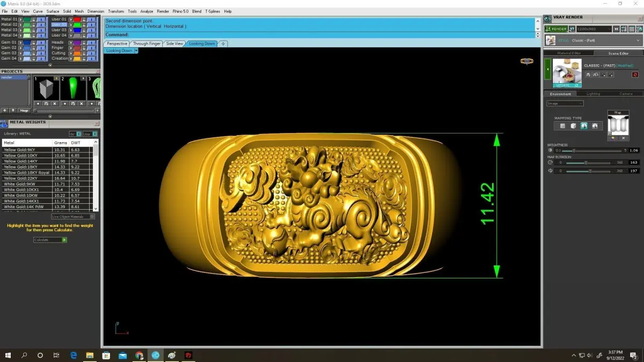Open the Image environment type dropdown
The width and height of the screenshot is (644, 362).
point(565,104)
